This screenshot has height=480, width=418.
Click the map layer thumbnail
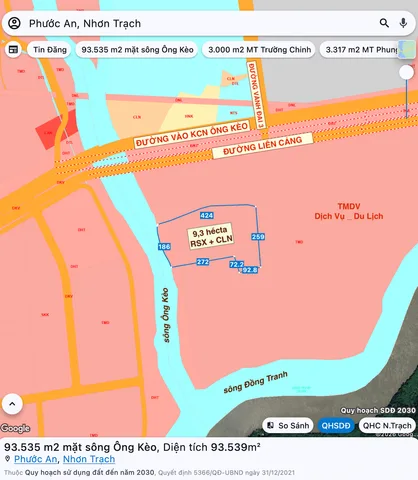point(407,49)
